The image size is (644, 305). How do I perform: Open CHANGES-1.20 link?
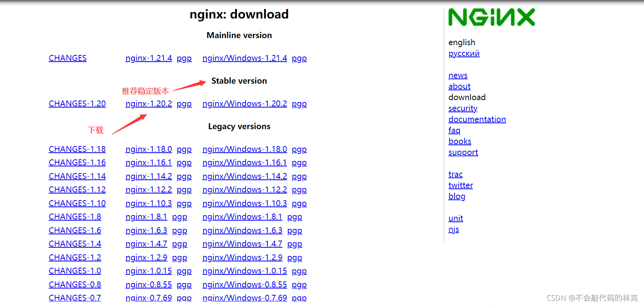(77, 104)
